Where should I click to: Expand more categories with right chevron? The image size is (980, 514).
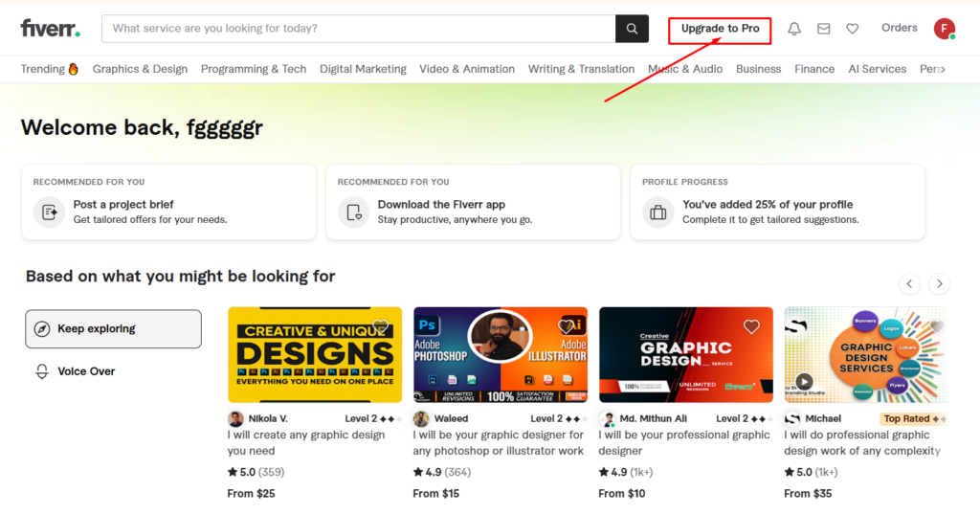pyautogui.click(x=943, y=70)
